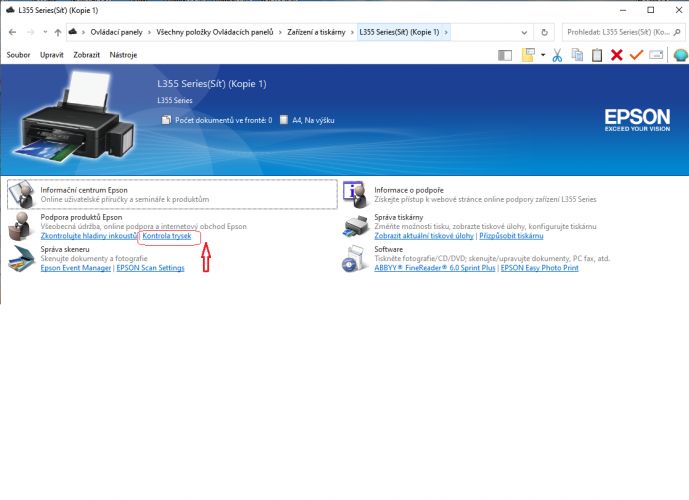Toggle the preview pane toolbar icon
Viewport: 689px width, 500px height.
tap(505, 55)
